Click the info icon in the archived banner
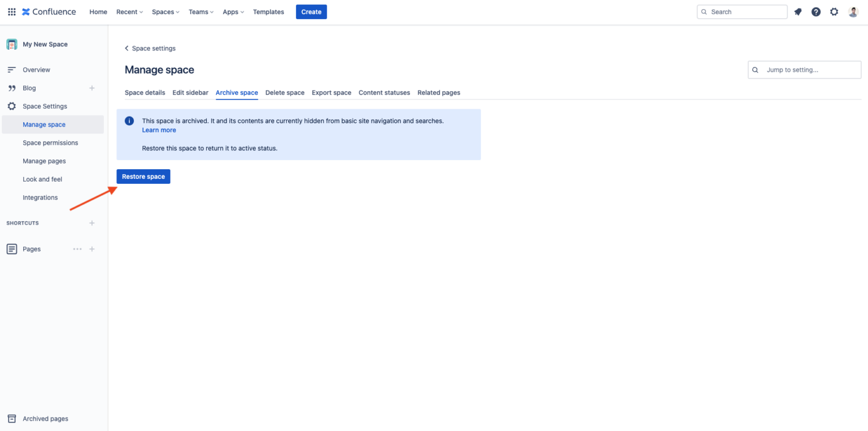The image size is (868, 431). (129, 120)
